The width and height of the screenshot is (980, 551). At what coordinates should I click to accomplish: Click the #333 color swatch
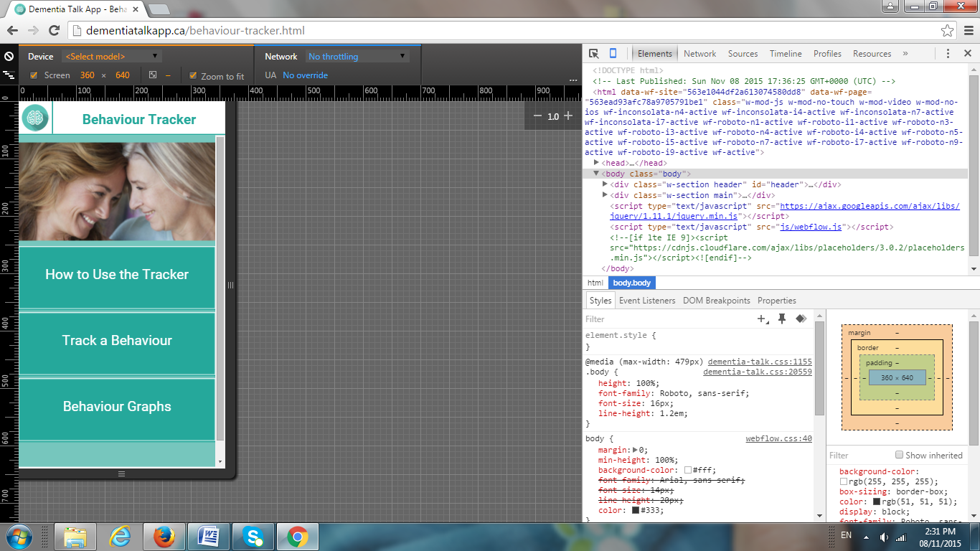(x=636, y=510)
